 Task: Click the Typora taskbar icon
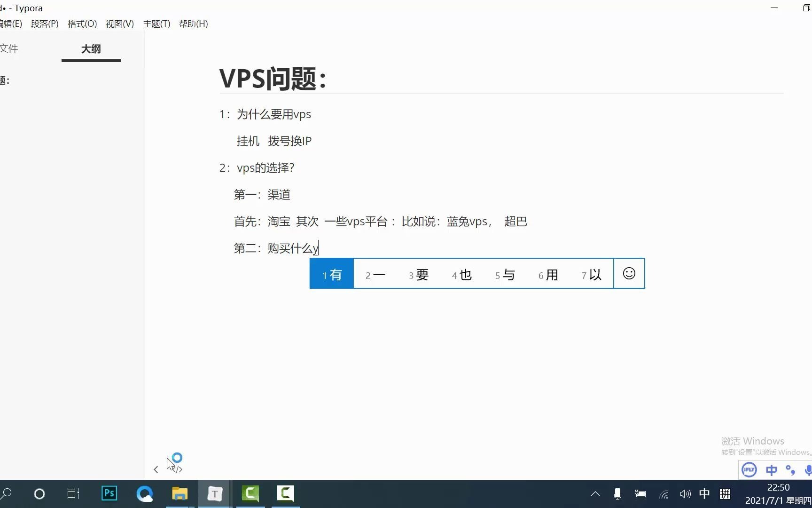click(x=215, y=493)
